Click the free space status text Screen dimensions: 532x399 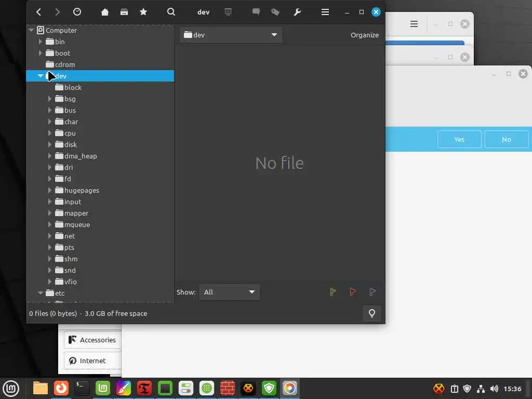pyautogui.click(x=116, y=313)
